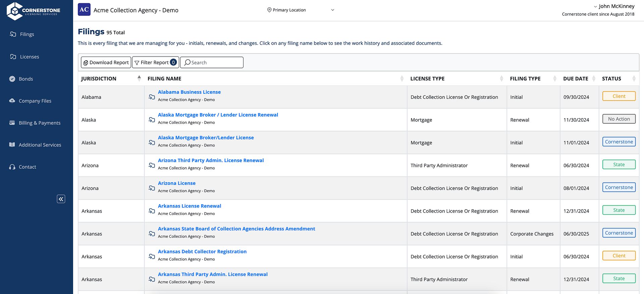Open Arkansas Debt Collector Registration filing
644x294 pixels.
pos(202,251)
